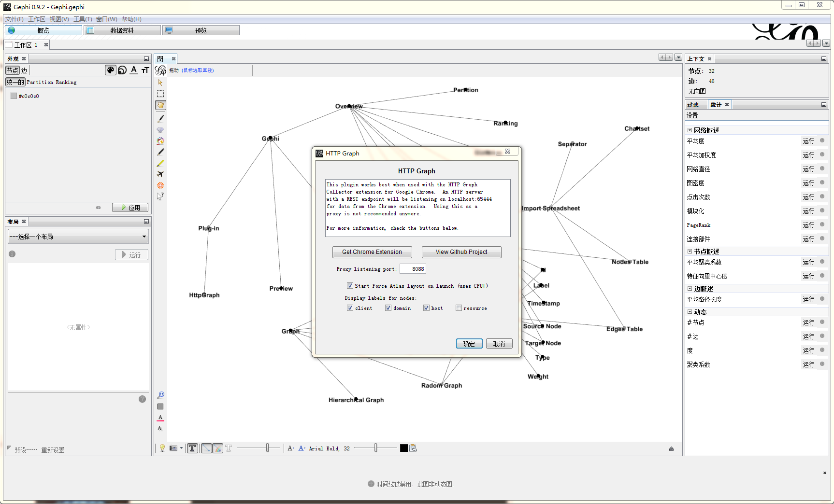
Task: Select the diamond node sizer tool
Action: (x=160, y=130)
